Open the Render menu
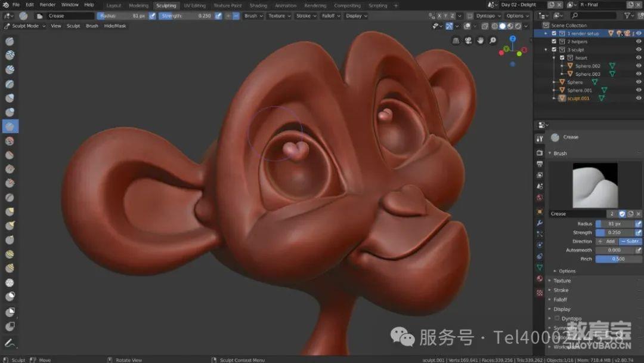 click(47, 5)
